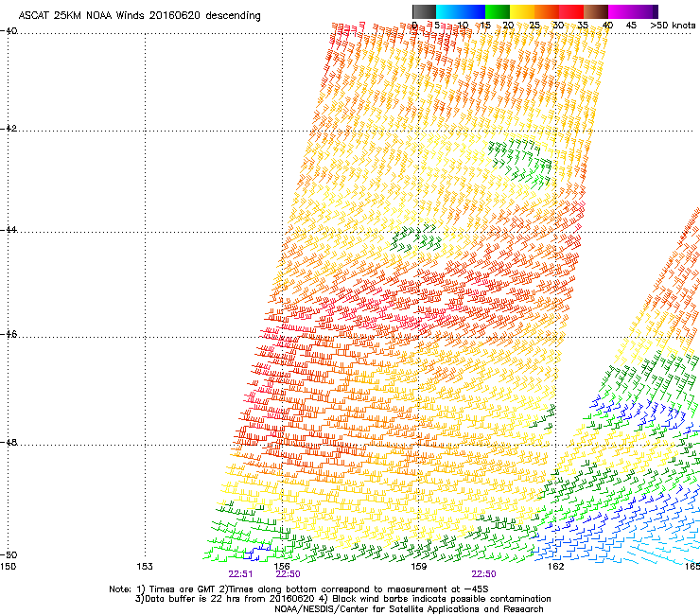Click the red 30-35 knots legend swatch
Screen dimensions: 700x615
[571, 11]
